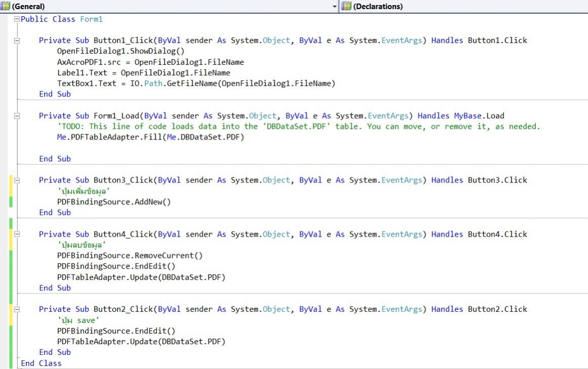Click the End Class line
Screen dimensions: 588x369
point(41,363)
